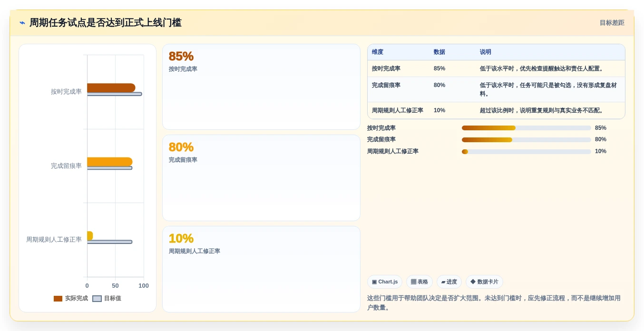This screenshot has height=331, width=644.
Task: Click the yellow 周期规则人工修正率 actual bar
Action: (x=90, y=236)
